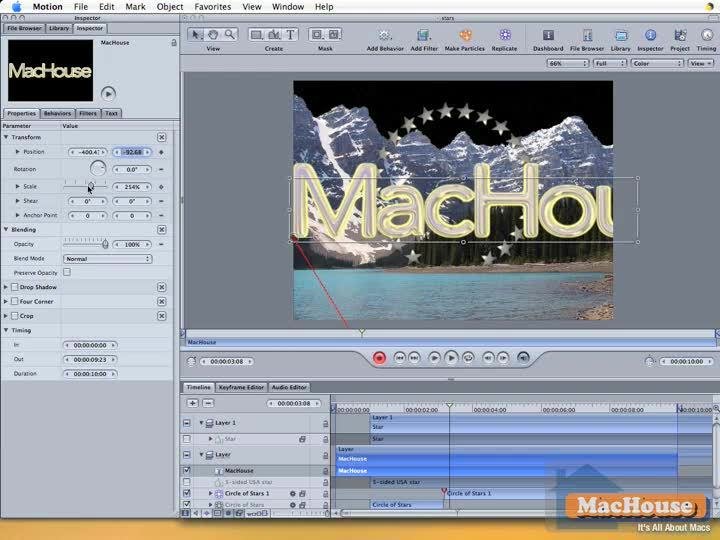This screenshot has width=720, height=540.
Task: Click the Rotation dial
Action: [98, 169]
